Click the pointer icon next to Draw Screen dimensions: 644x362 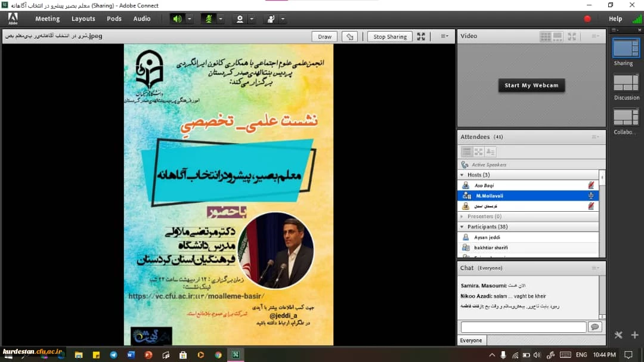click(x=350, y=36)
